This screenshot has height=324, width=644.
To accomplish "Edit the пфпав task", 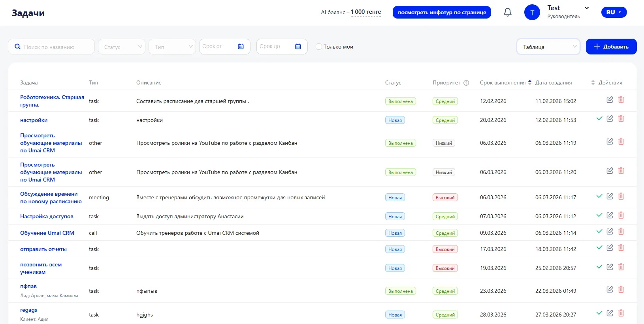I will [x=610, y=289].
